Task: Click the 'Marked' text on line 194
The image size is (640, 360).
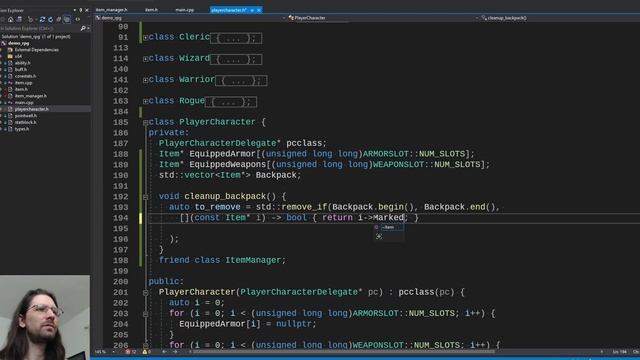Action: pos(388,218)
